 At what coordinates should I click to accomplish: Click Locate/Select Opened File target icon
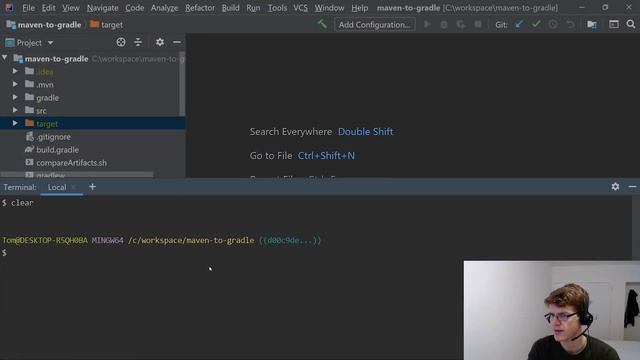[x=121, y=42]
